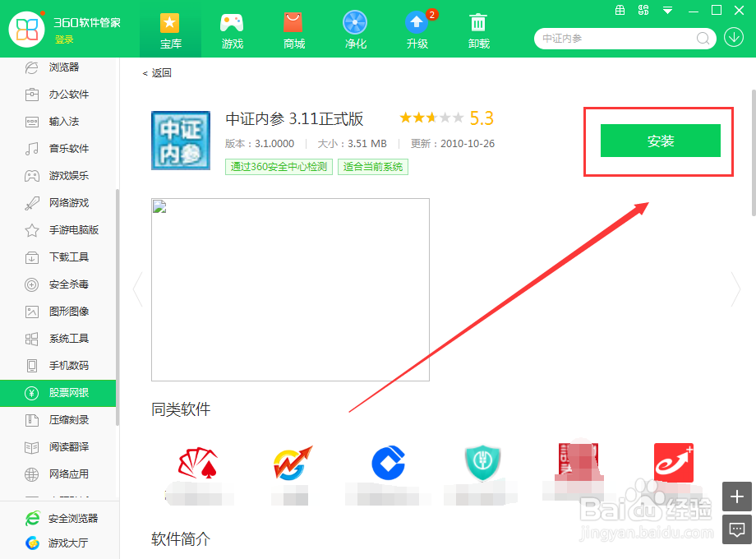This screenshot has width=756, height=559.
Task: Click the main content vertical scrollbar
Action: pyautogui.click(x=754, y=152)
